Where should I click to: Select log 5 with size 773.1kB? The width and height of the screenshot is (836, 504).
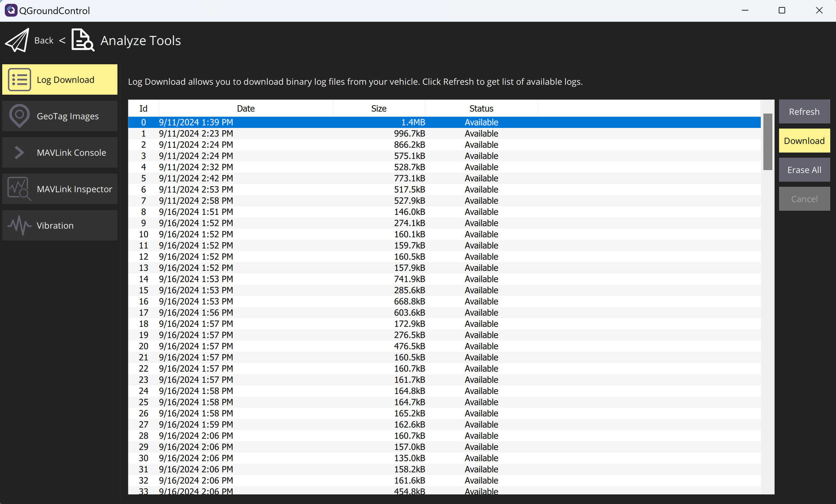[x=444, y=178]
